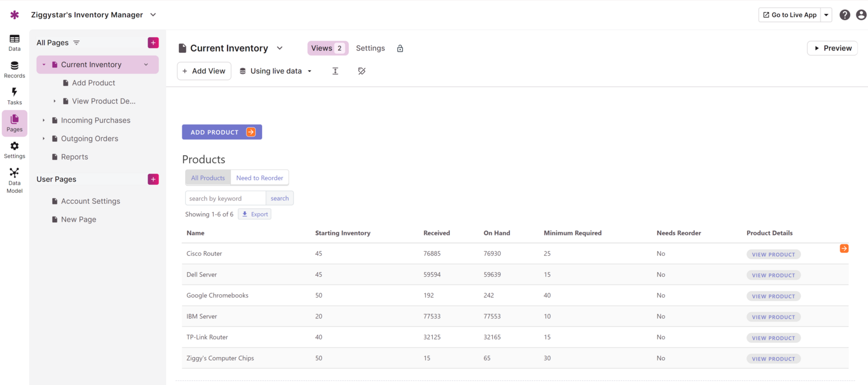Click the Add Product button
Screen dimensions: 868x385
[x=222, y=132]
